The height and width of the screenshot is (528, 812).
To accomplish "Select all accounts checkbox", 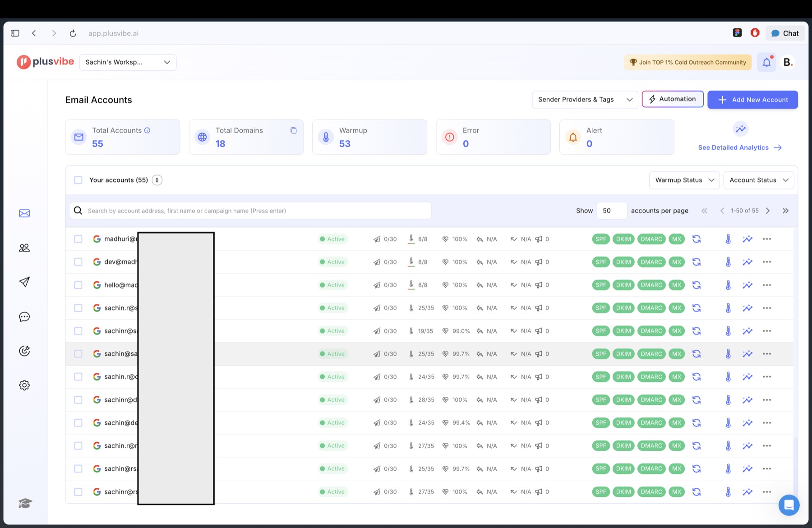I will 78,180.
